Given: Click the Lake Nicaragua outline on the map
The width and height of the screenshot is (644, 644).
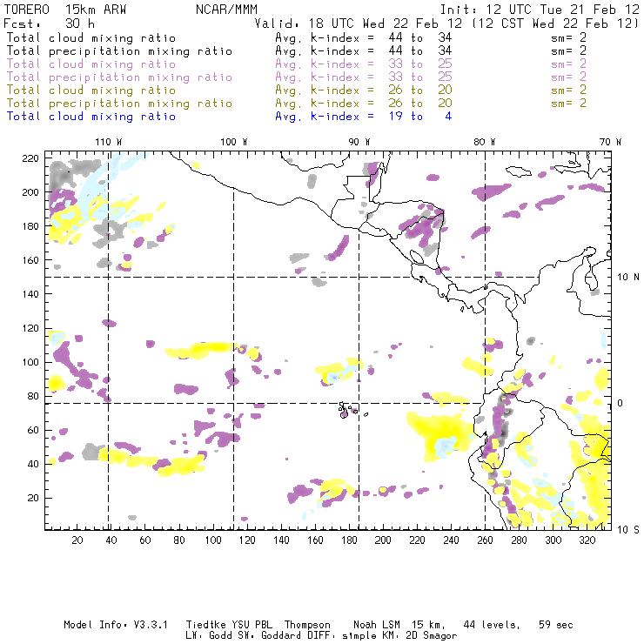Looking at the screenshot, I should click(x=416, y=257).
